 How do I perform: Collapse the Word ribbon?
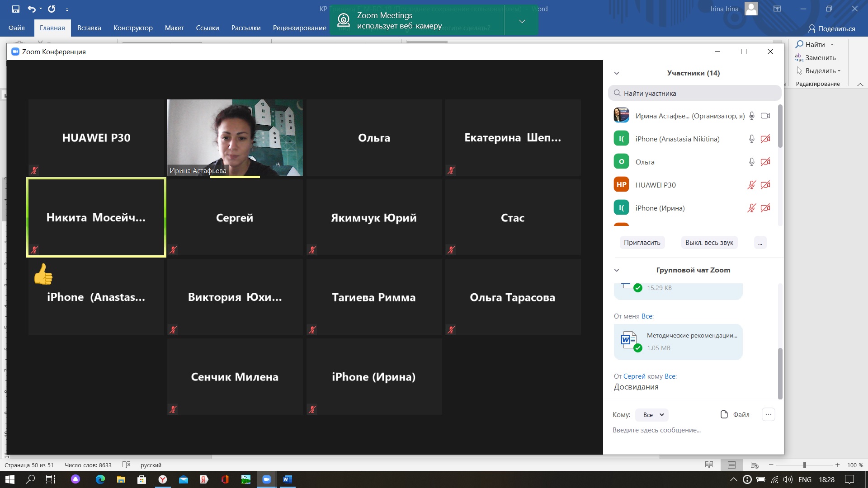[x=860, y=84]
